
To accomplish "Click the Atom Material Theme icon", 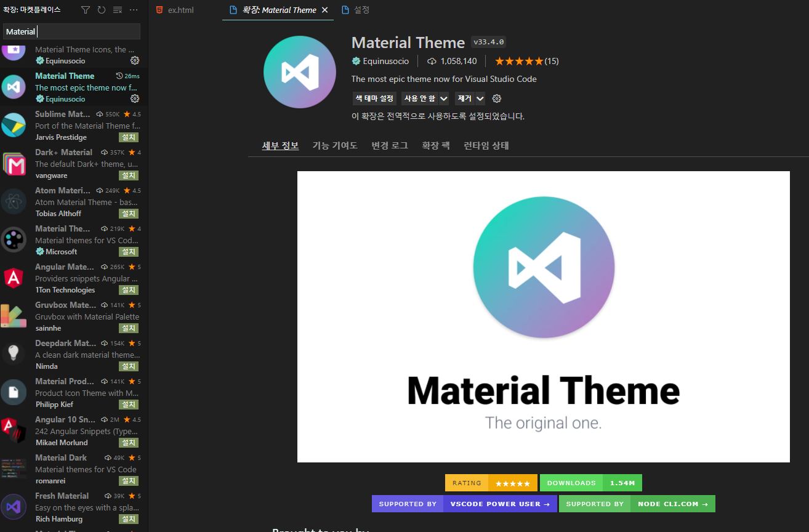I will click(14, 201).
